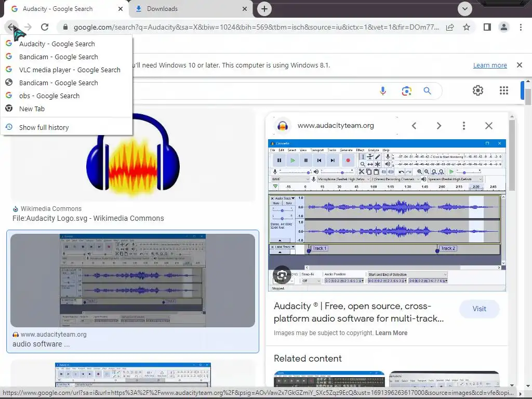Dismiss the Windows 10 notification bar
The height and width of the screenshot is (399, 532).
(519, 65)
